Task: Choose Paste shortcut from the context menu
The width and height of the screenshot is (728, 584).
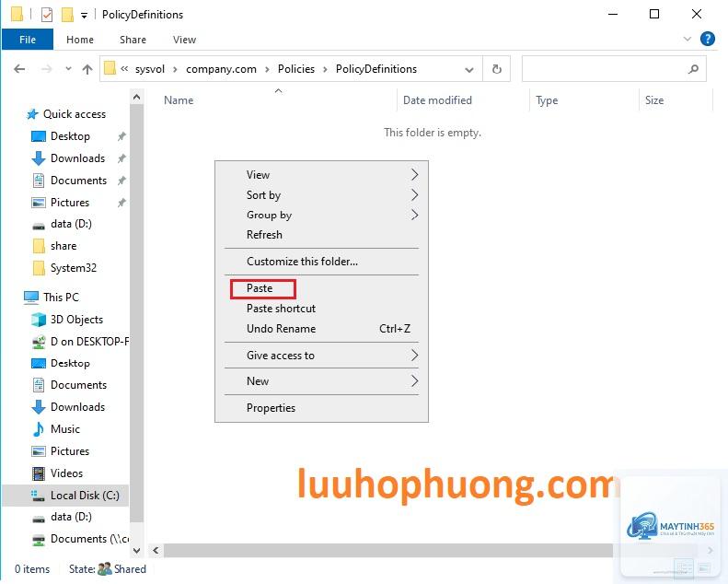Action: 321,309
